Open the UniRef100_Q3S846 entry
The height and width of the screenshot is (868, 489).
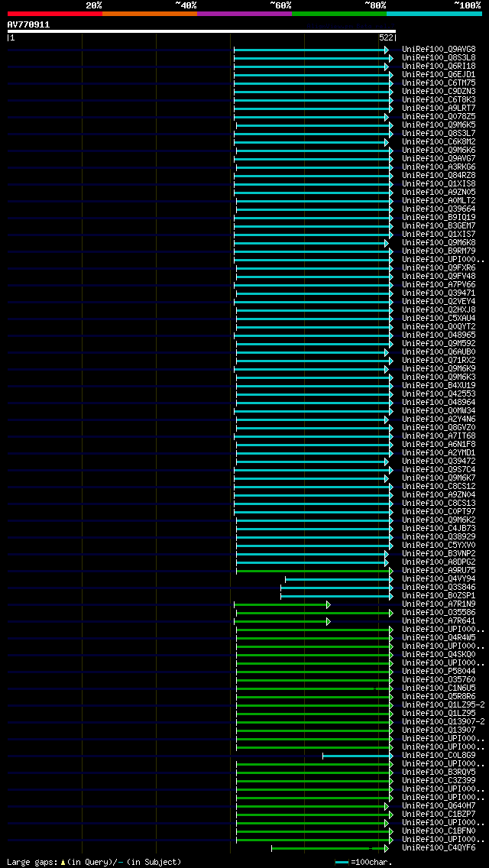coord(439,587)
